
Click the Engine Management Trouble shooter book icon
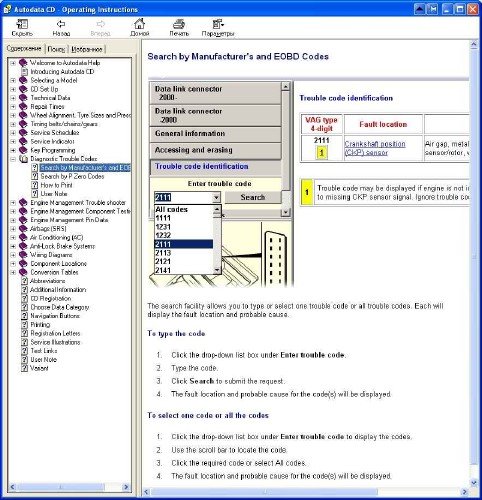23,202
